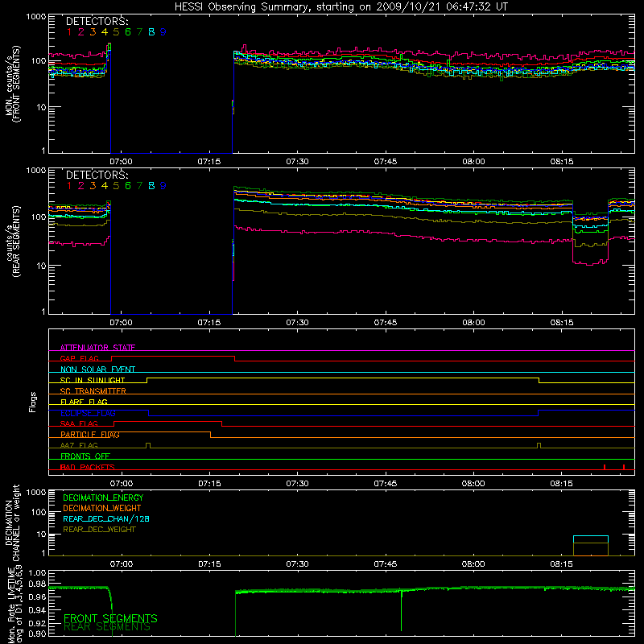Click the 07:00 tick label under the Flags plot

click(122, 484)
